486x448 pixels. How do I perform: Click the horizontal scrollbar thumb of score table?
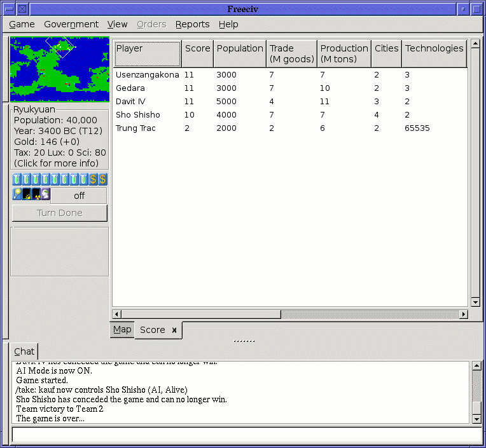pos(201,315)
